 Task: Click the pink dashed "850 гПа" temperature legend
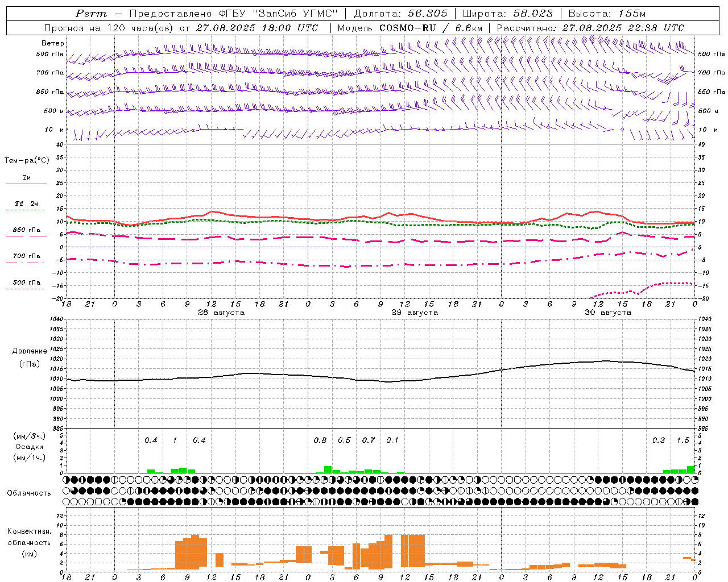pyautogui.click(x=26, y=236)
